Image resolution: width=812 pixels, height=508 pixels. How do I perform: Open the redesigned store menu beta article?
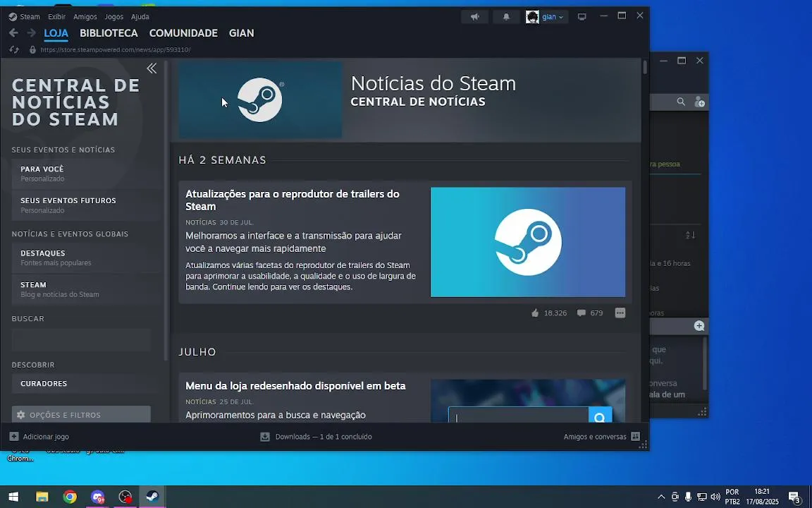pyautogui.click(x=295, y=386)
